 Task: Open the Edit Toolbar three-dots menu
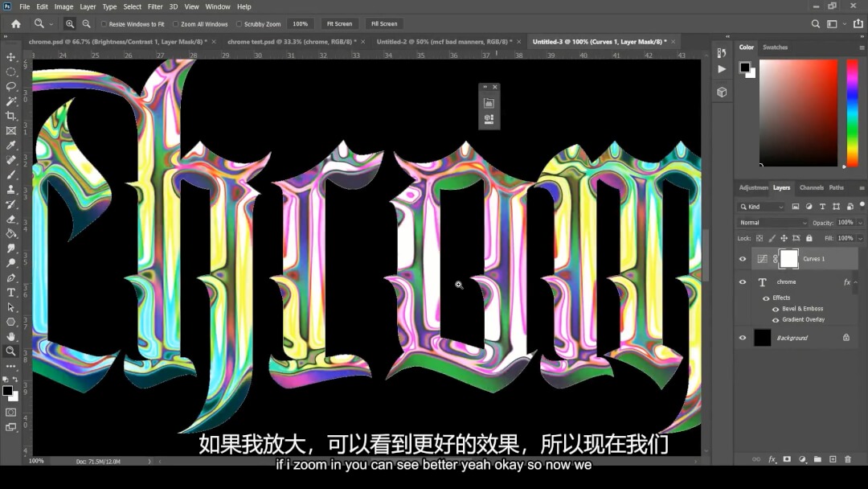tap(11, 366)
